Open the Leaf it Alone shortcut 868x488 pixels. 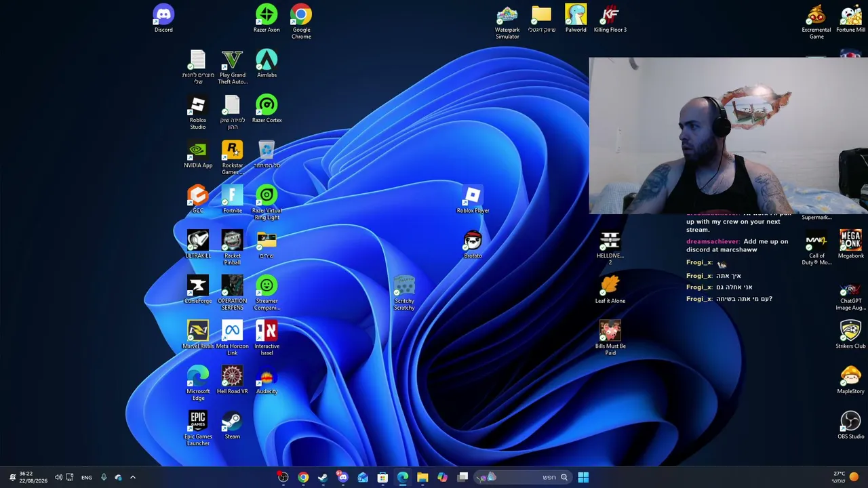click(x=610, y=290)
